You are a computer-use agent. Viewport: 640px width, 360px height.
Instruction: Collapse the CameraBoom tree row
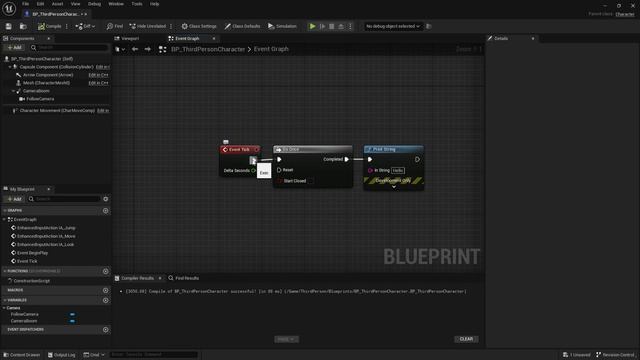tap(13, 91)
